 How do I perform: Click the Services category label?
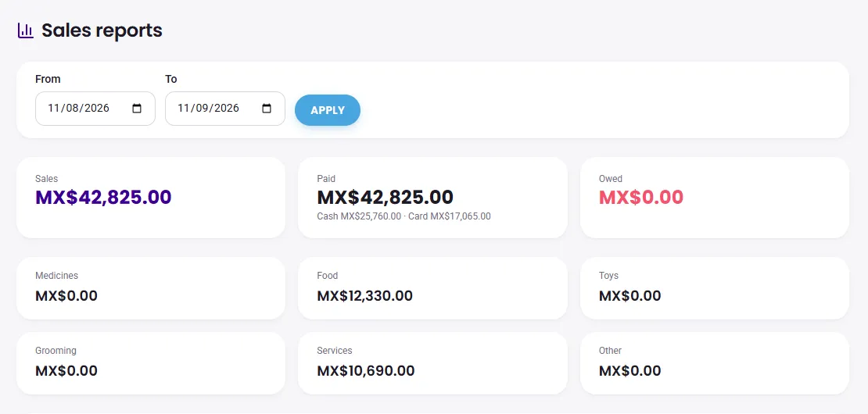click(x=335, y=351)
